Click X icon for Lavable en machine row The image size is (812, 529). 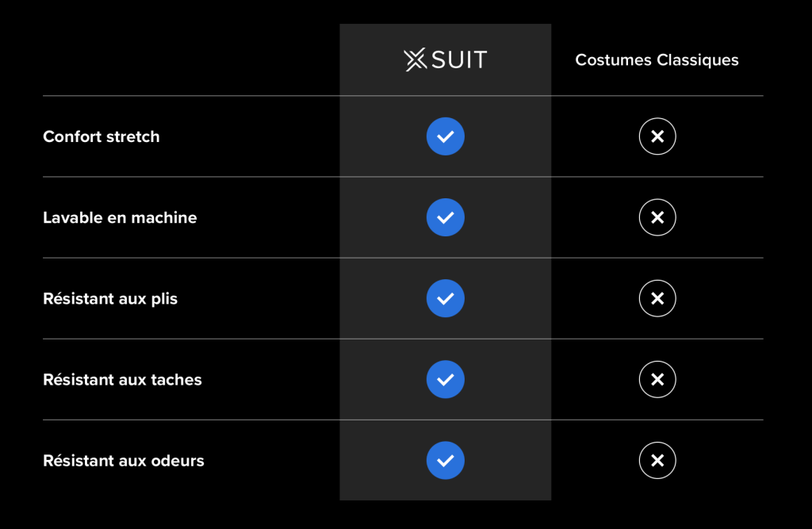(657, 217)
